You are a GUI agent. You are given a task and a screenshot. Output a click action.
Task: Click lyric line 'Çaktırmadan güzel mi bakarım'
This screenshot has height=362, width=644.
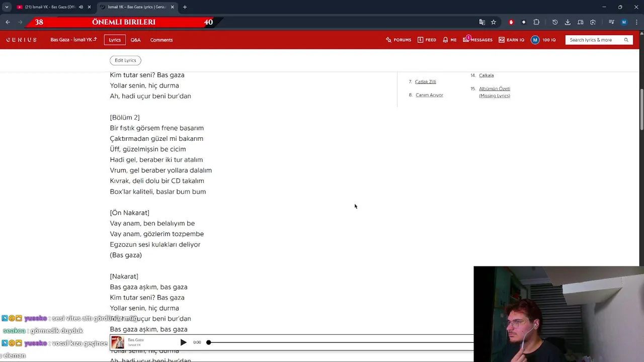[156, 139]
